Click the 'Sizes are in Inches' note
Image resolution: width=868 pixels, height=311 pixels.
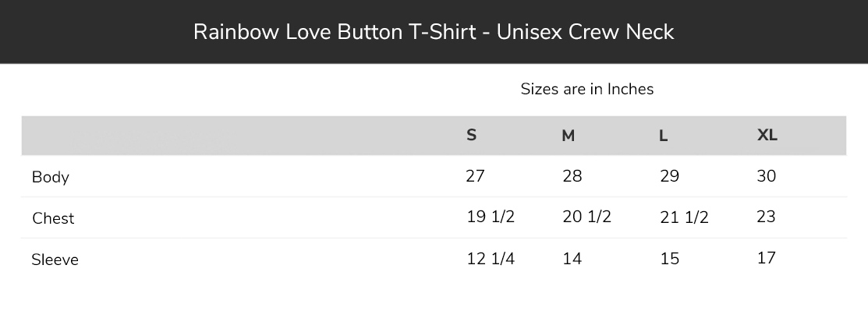pyautogui.click(x=586, y=89)
